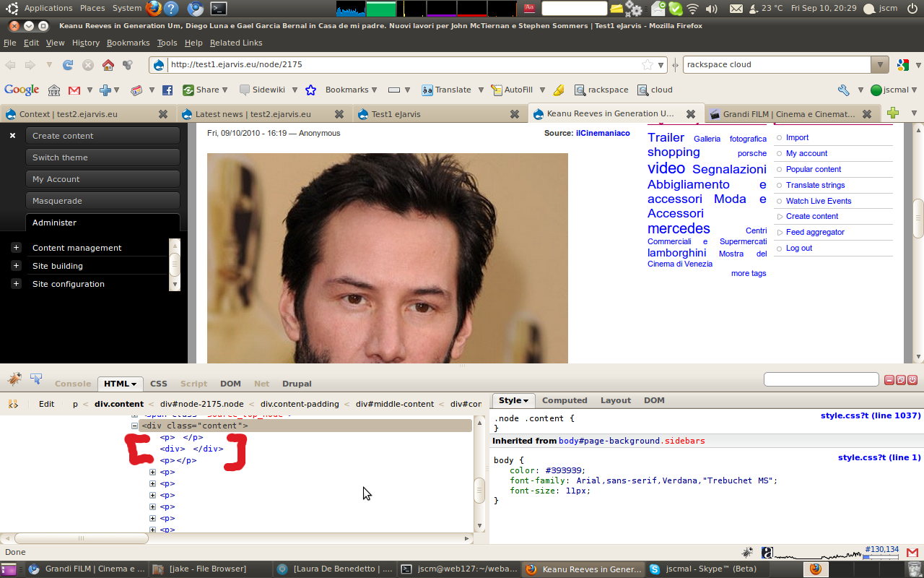Screen dimensions: 924x578
Task: Open the Sidewiki toolbar button
Action: 262,90
